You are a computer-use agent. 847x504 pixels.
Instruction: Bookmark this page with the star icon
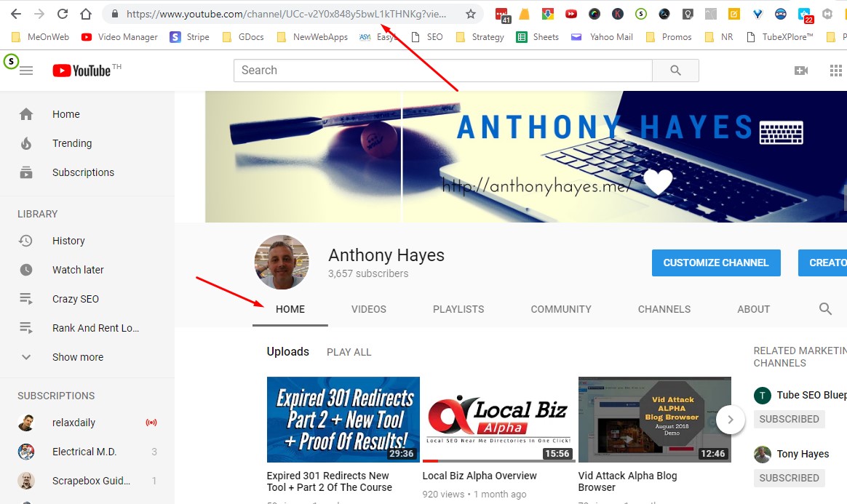471,14
